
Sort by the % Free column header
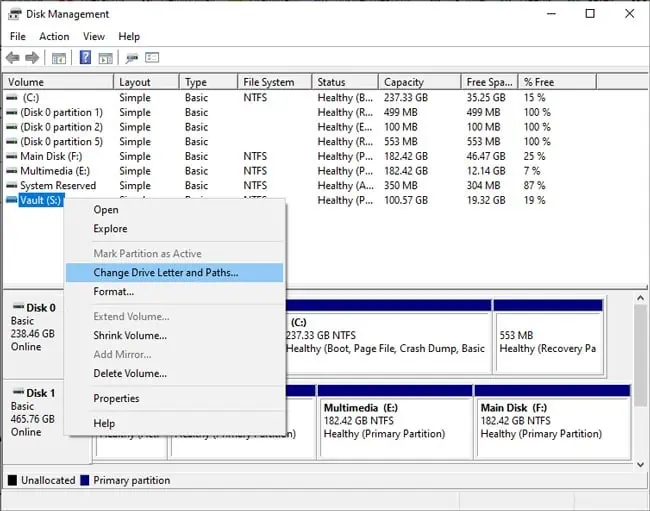point(558,82)
